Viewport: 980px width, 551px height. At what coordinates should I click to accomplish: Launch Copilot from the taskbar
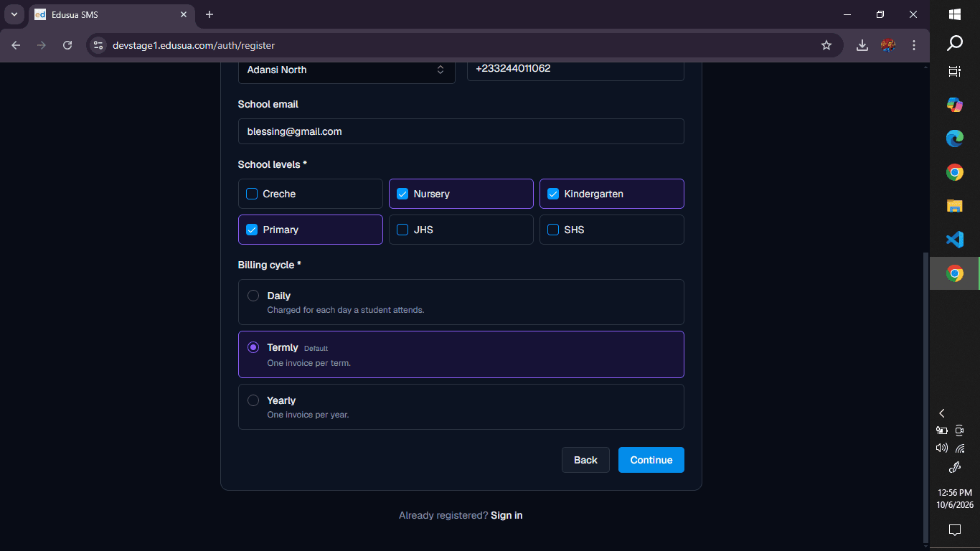(x=955, y=105)
